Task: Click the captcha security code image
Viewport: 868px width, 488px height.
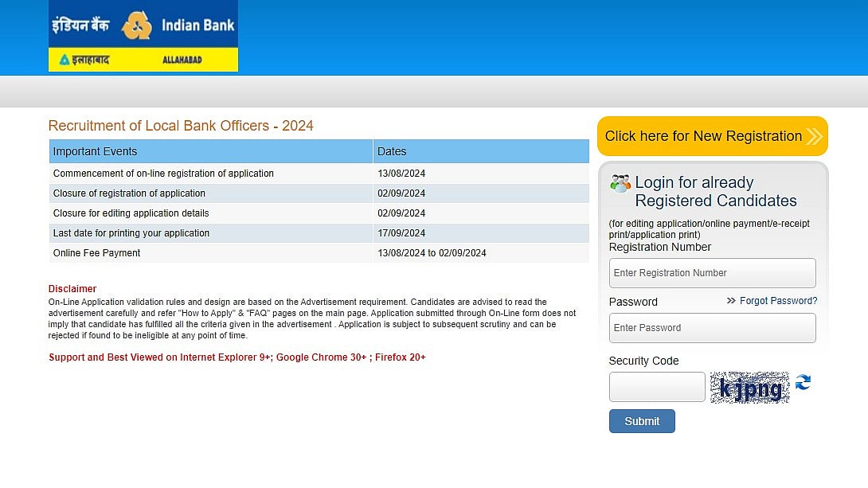Action: [x=749, y=388]
